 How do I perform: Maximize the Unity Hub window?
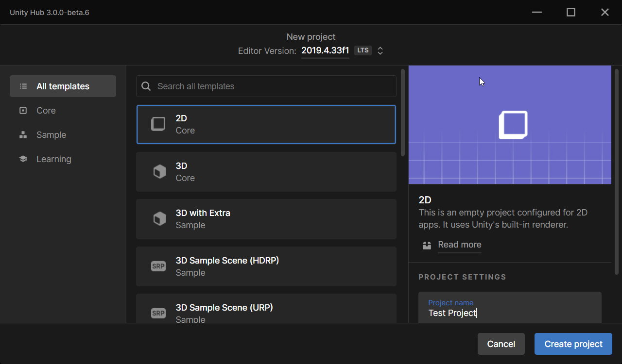(x=571, y=12)
